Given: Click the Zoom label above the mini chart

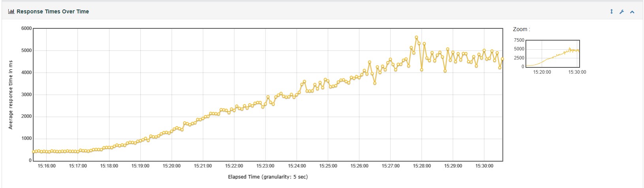Looking at the screenshot, I should pyautogui.click(x=521, y=30).
